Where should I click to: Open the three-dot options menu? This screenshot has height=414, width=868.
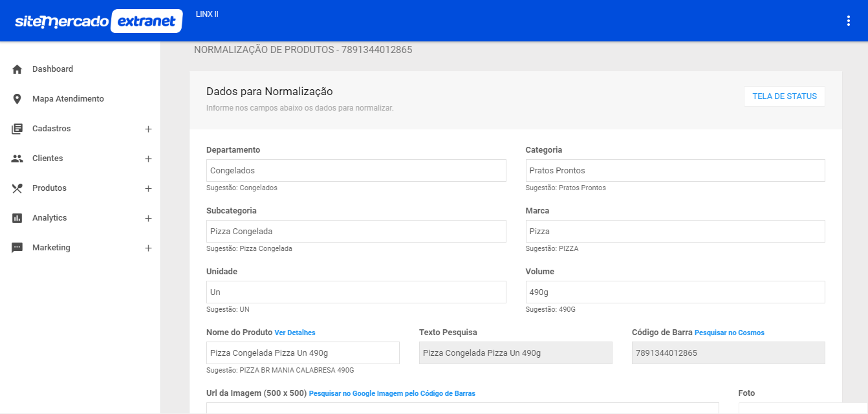[849, 21]
